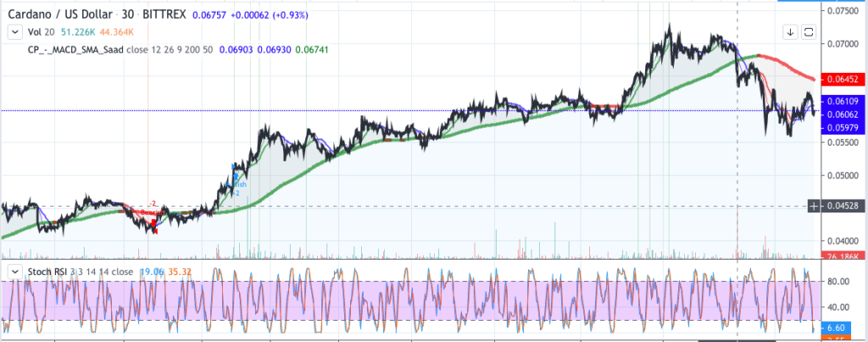Click the 0.05500 axis value
This screenshot has height=342, width=868.
(843, 142)
